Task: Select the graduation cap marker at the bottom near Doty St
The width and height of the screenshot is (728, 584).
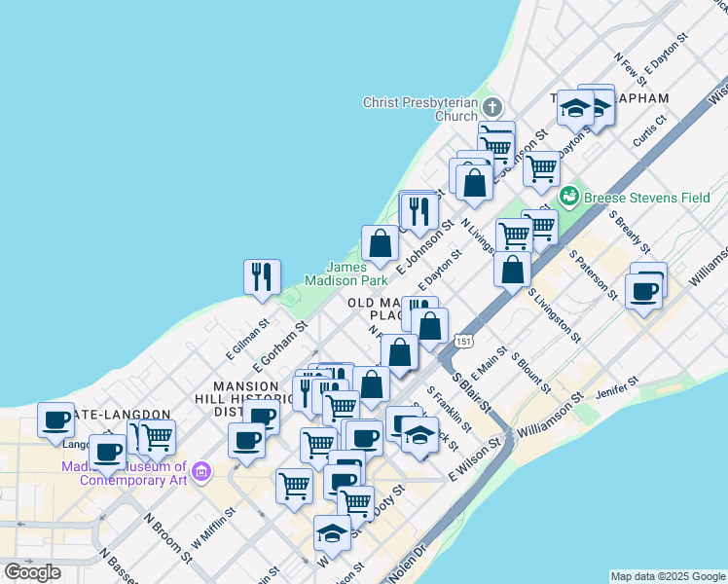Action: (332, 533)
